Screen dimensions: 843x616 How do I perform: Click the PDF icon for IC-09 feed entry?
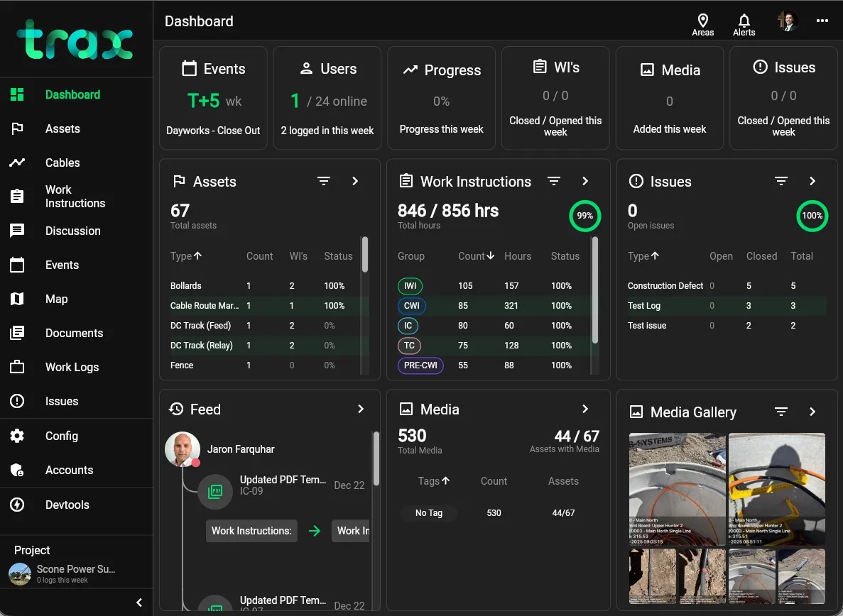[215, 491]
